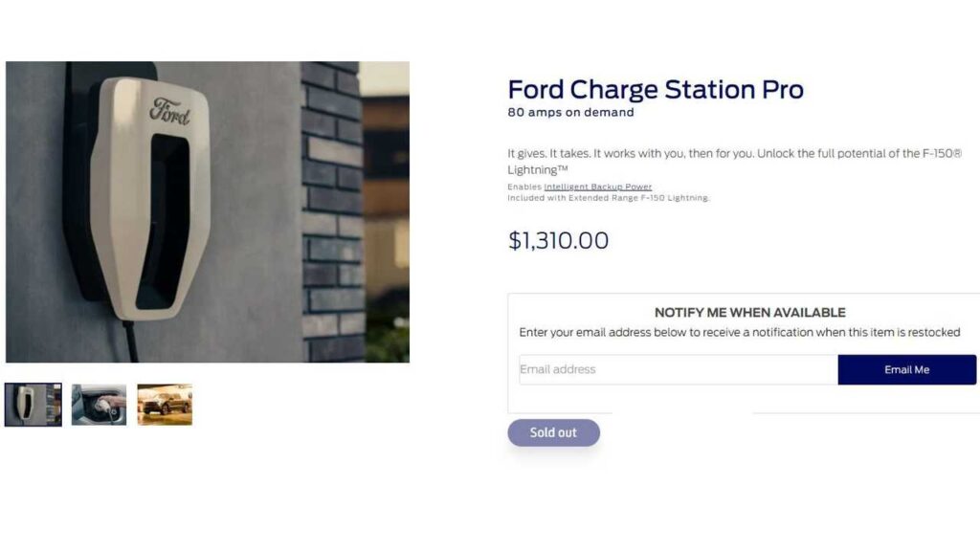Click the main charge station product image
The height and width of the screenshot is (551, 980).
(x=207, y=211)
